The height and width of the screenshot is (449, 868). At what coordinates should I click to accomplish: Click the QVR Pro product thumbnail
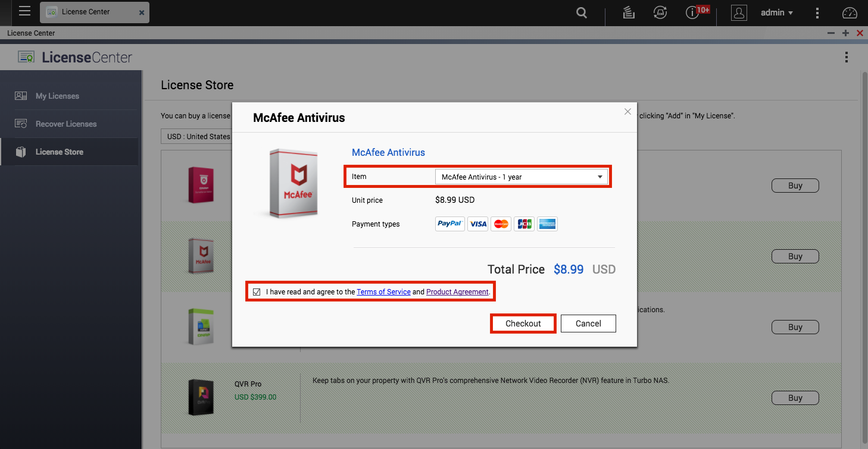pos(201,397)
